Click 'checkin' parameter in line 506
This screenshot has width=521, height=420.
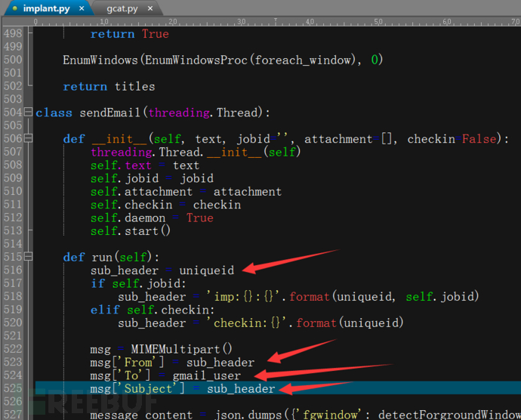431,139
